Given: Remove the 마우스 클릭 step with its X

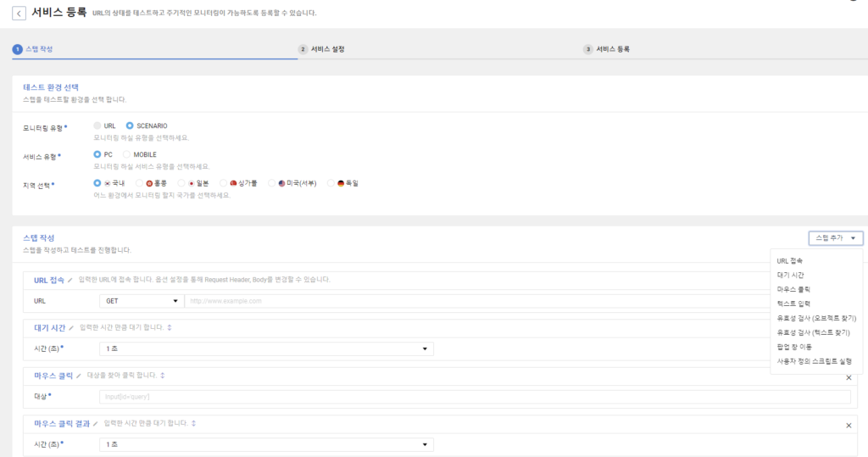Looking at the screenshot, I should (x=849, y=377).
